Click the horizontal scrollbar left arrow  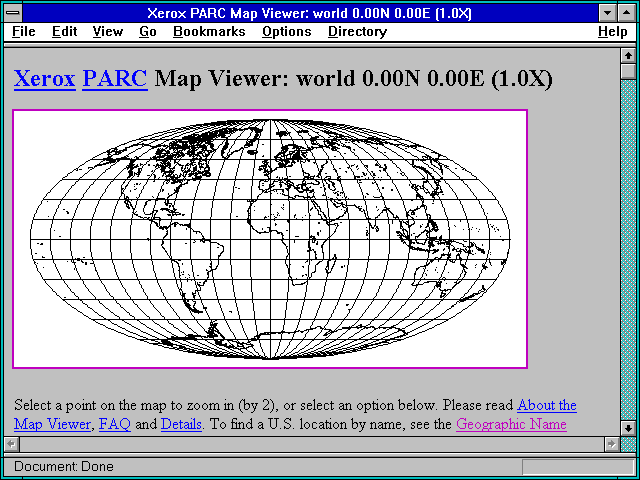tap(11, 444)
